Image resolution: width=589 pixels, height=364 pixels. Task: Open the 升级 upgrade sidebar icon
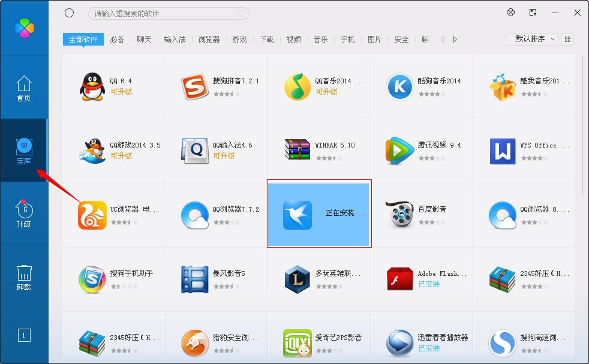point(23,213)
